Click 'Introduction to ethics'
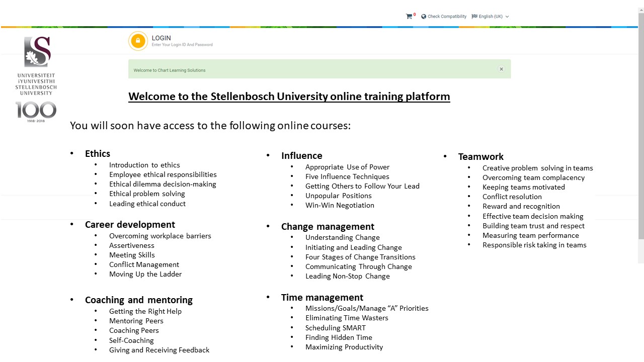This screenshot has height=362, width=644. (144, 165)
